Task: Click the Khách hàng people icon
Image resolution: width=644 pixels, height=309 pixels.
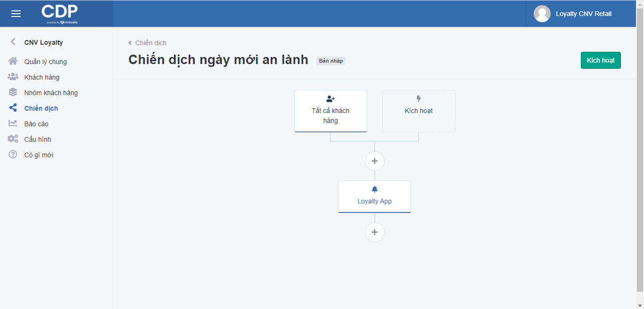Action: click(13, 77)
